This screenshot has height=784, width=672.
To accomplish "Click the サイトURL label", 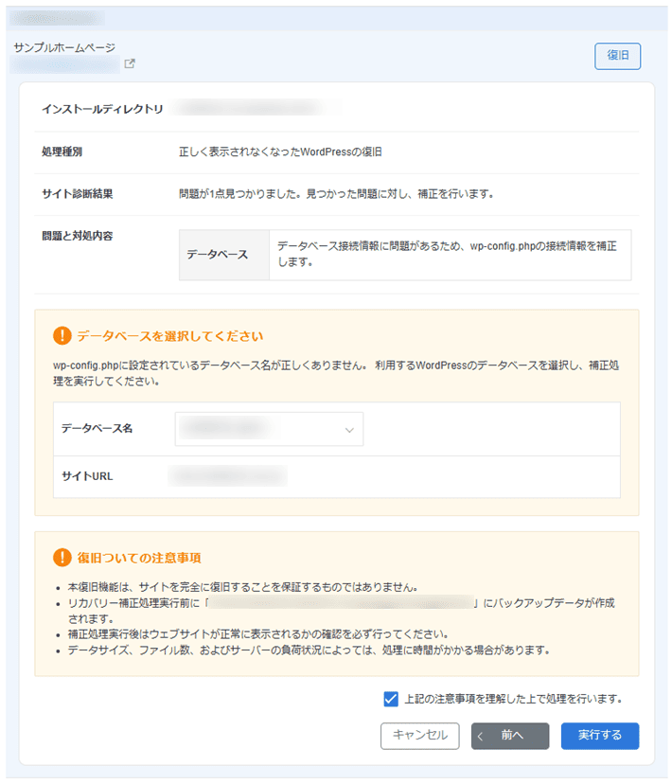I will click(87, 476).
